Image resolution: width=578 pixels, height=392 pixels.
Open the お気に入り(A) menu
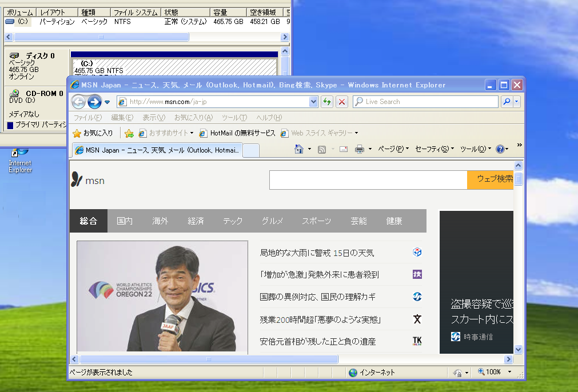(x=194, y=118)
